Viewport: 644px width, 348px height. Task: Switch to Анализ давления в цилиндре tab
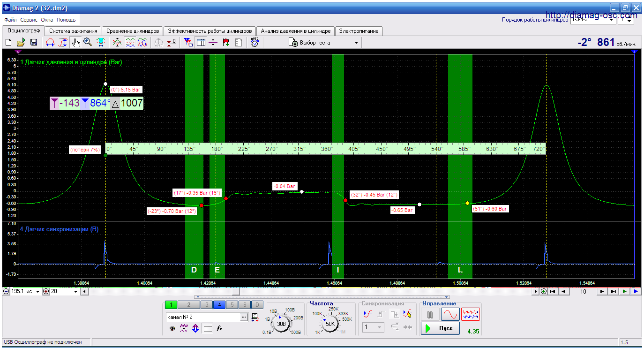pos(296,31)
